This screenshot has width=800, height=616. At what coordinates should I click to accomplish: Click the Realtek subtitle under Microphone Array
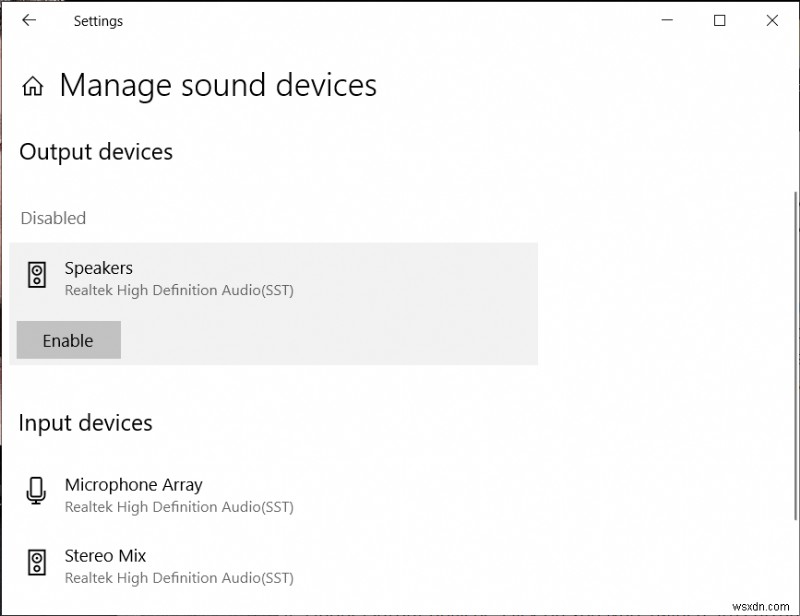click(179, 507)
